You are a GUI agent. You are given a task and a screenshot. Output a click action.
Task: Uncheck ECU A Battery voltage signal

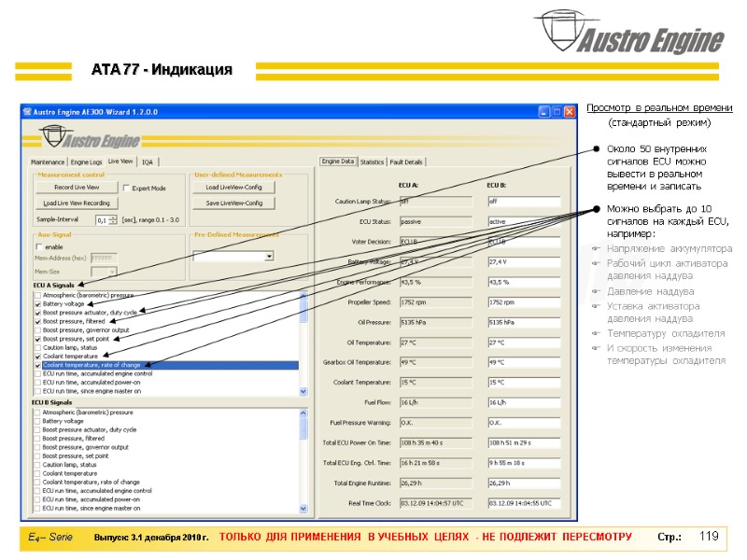pyautogui.click(x=37, y=304)
